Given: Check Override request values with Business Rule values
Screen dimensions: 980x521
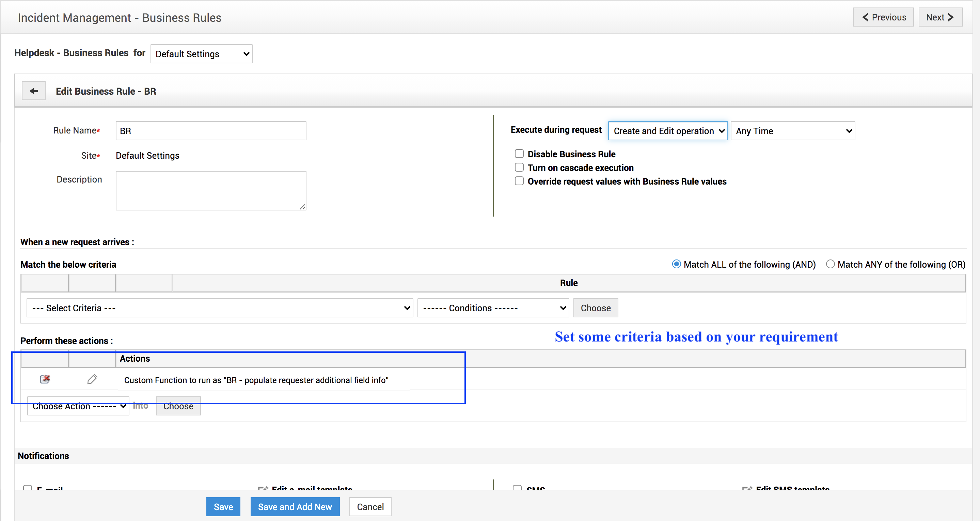Looking at the screenshot, I should 519,181.
